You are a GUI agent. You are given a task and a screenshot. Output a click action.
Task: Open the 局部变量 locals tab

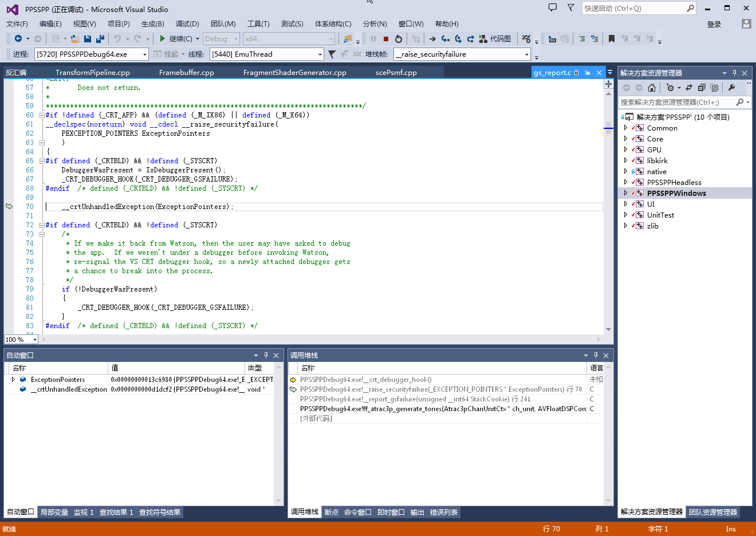pos(54,512)
